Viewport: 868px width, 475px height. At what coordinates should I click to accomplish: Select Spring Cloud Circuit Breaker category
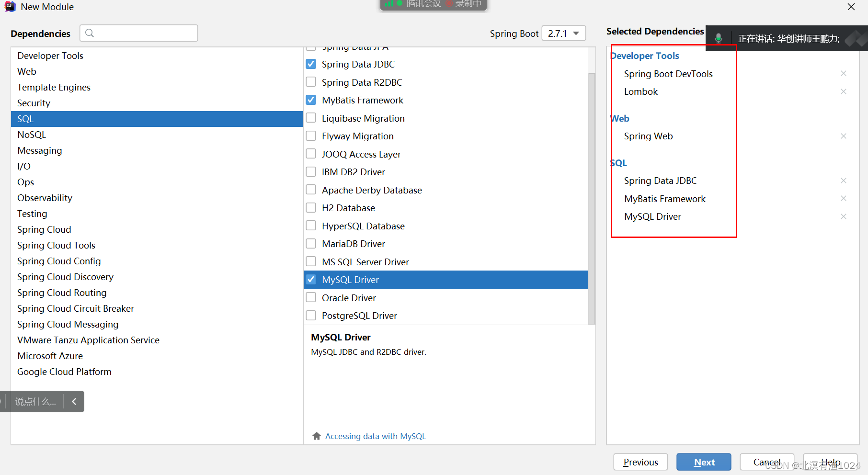pyautogui.click(x=157, y=308)
